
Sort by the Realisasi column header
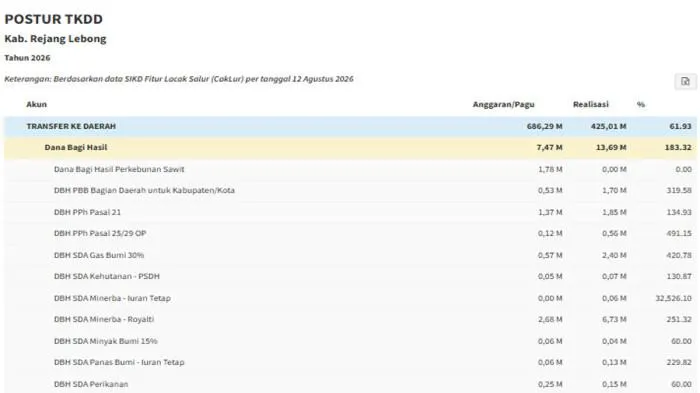[590, 104]
